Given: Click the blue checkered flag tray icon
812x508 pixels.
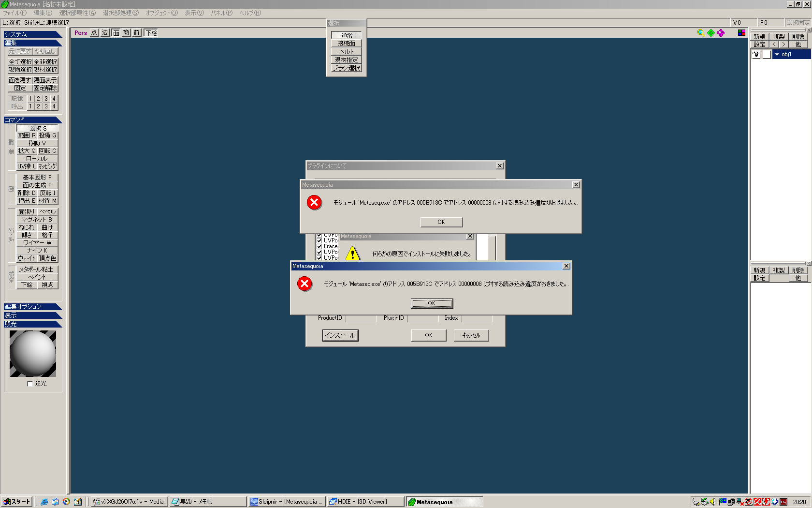Looking at the screenshot, I should (723, 502).
